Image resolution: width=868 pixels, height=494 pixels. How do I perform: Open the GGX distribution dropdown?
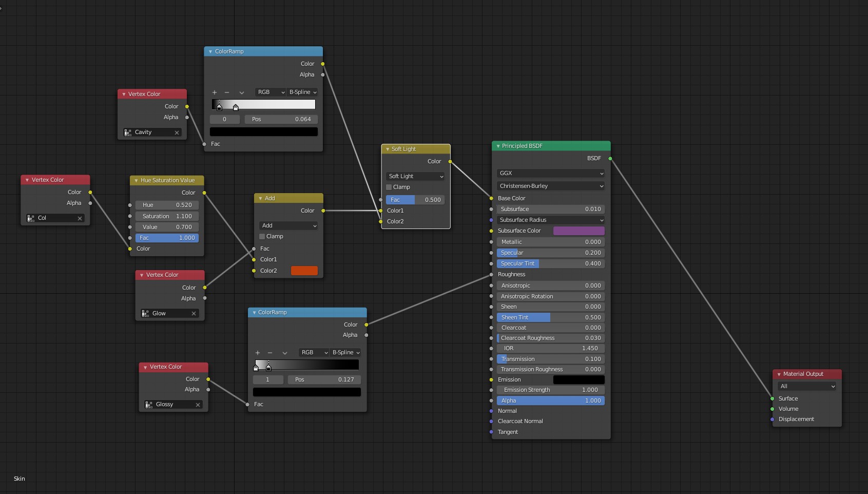point(550,174)
